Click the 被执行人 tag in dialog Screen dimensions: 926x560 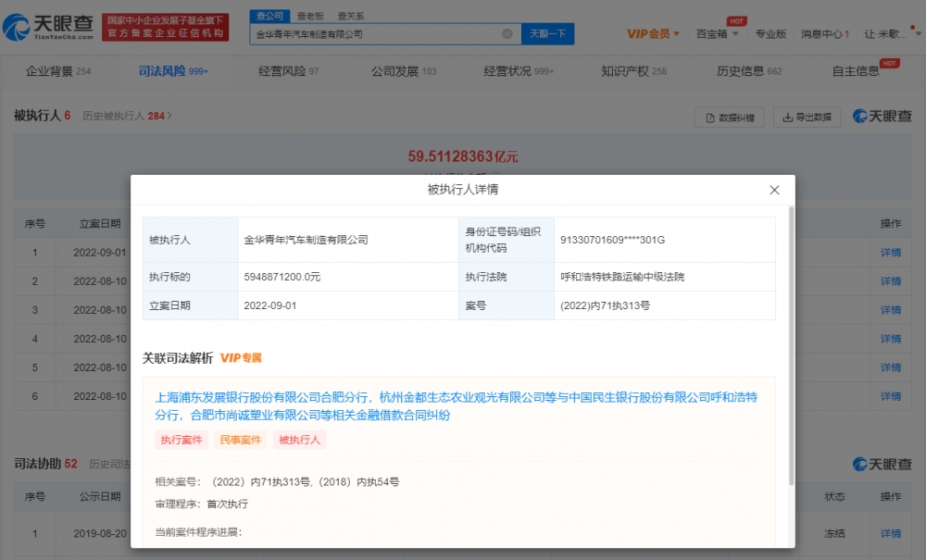299,440
